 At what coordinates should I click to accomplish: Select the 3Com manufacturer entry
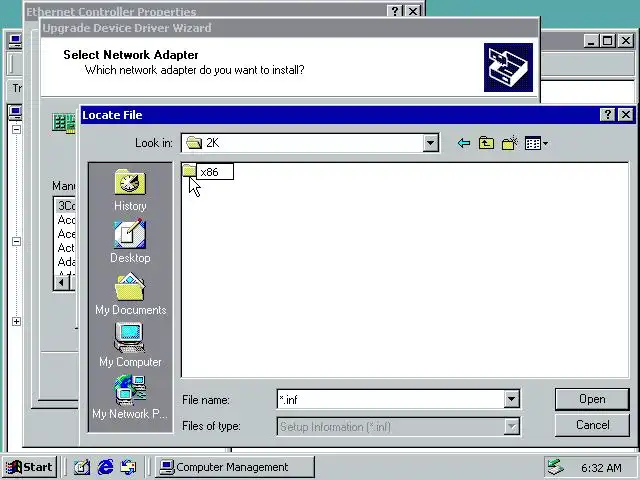pyautogui.click(x=66, y=205)
